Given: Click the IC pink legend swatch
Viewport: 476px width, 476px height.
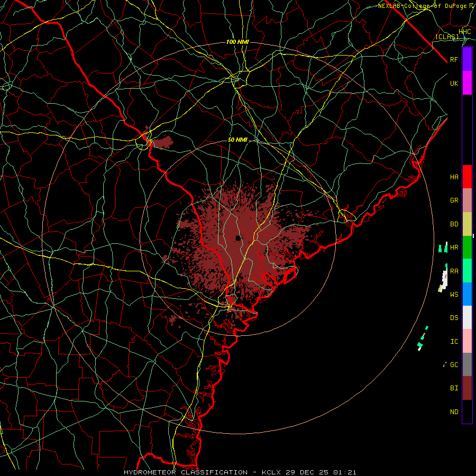Looking at the screenshot, I should [x=467, y=341].
